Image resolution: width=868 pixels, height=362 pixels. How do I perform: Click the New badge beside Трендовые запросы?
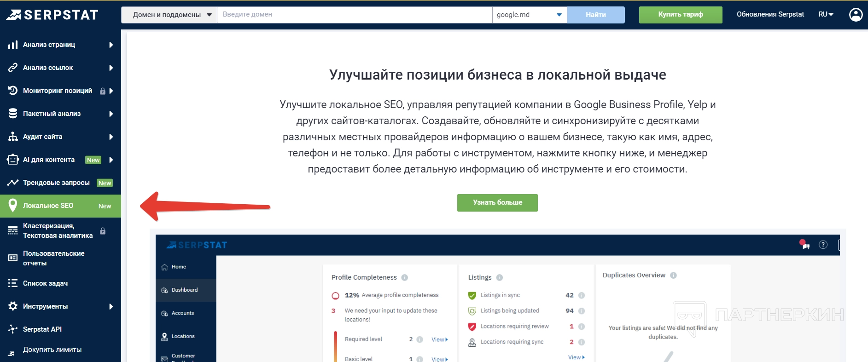coord(105,183)
